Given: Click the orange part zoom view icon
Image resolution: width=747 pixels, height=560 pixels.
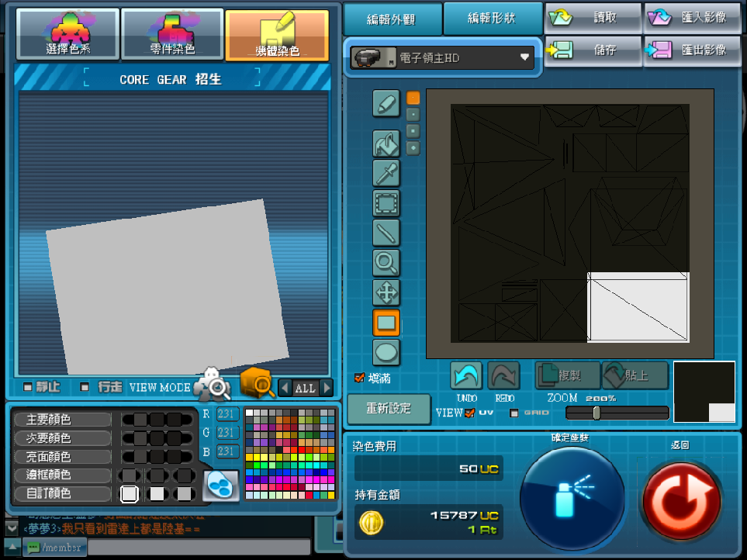Looking at the screenshot, I should 256,383.
